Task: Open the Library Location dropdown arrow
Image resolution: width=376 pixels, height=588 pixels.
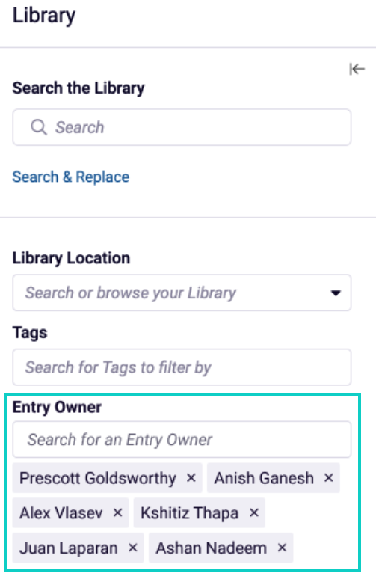Action: pos(336,293)
